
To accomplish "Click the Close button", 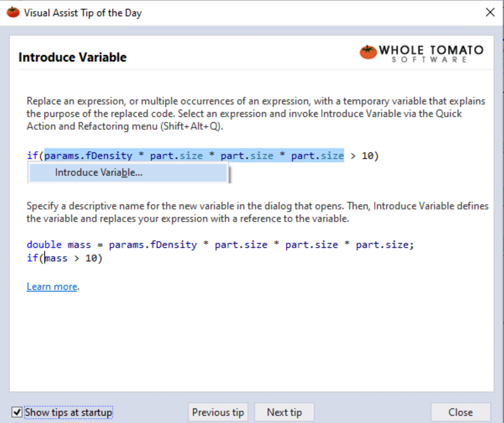I will (x=461, y=412).
